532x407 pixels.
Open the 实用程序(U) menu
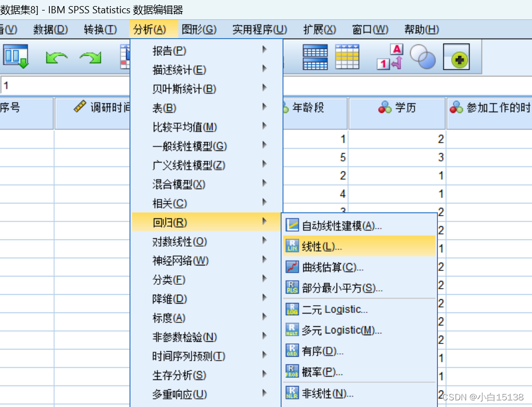pyautogui.click(x=260, y=29)
